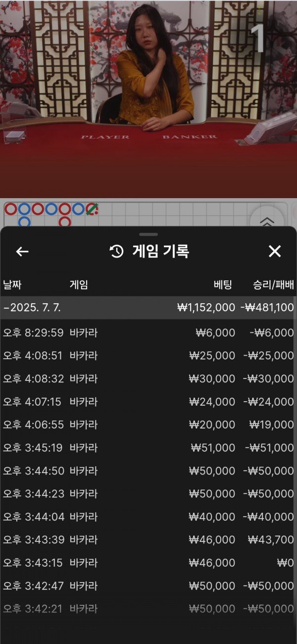
Task: Click the BANKER label on the table
Action: tap(190, 137)
